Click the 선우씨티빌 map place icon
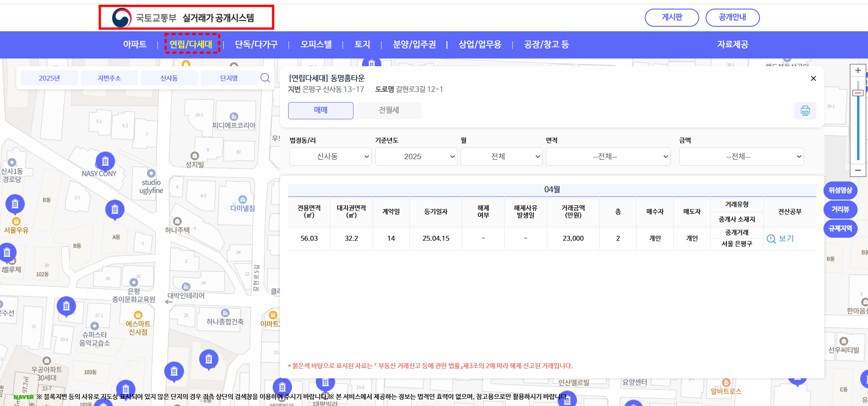Image resolution: width=868 pixels, height=406 pixels. 843,341
